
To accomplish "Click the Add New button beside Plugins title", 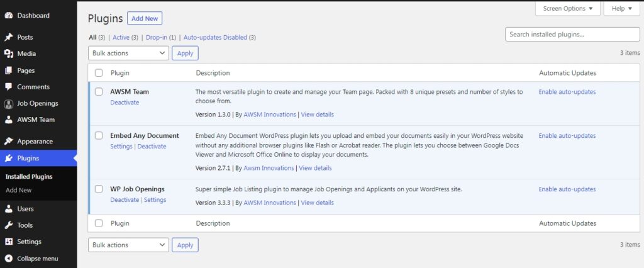I will (x=145, y=18).
